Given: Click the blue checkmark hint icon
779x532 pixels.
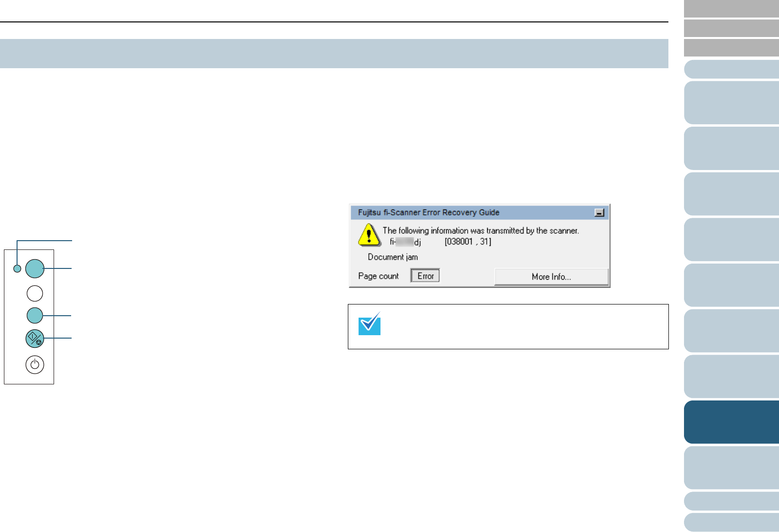Looking at the screenshot, I should 369,324.
